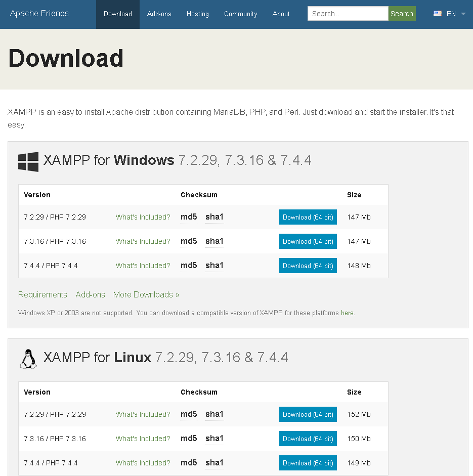The width and height of the screenshot is (473, 476).
Task: Click the US flag language icon
Action: (x=438, y=13)
